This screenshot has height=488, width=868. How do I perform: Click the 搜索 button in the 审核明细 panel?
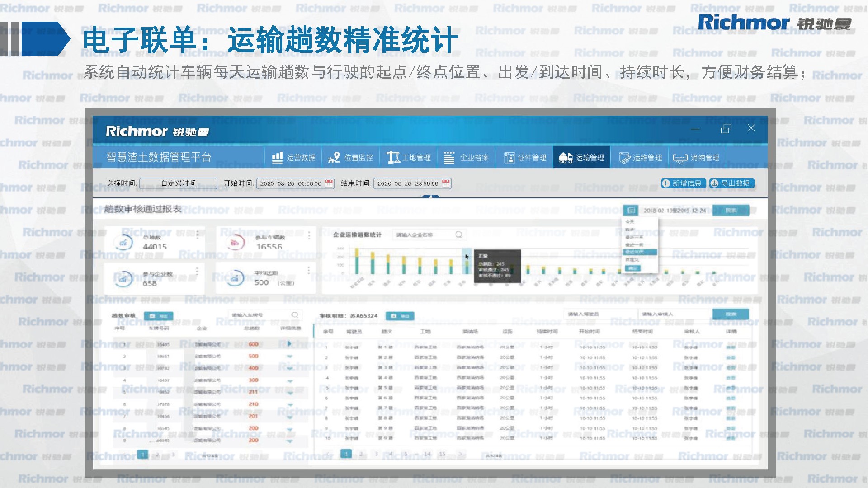coord(731,314)
